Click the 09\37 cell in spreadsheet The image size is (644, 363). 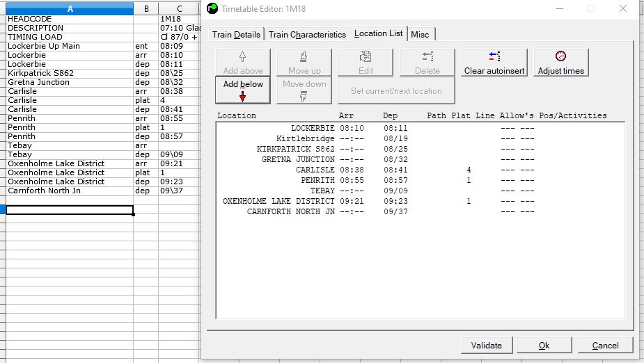coord(180,191)
